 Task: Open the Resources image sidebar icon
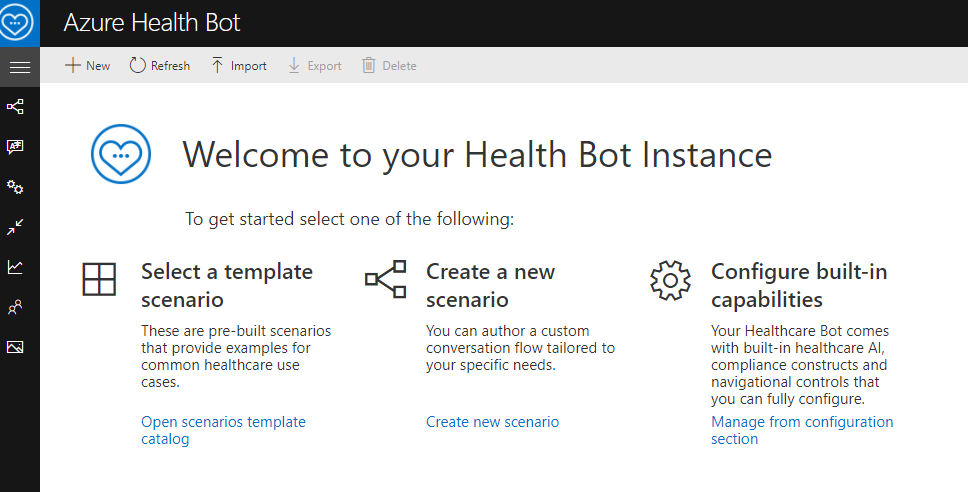coord(15,347)
